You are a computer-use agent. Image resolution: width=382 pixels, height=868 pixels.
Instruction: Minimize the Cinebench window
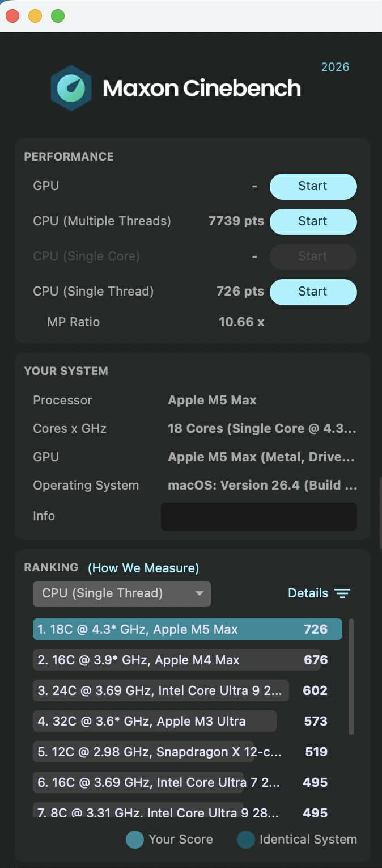35,16
